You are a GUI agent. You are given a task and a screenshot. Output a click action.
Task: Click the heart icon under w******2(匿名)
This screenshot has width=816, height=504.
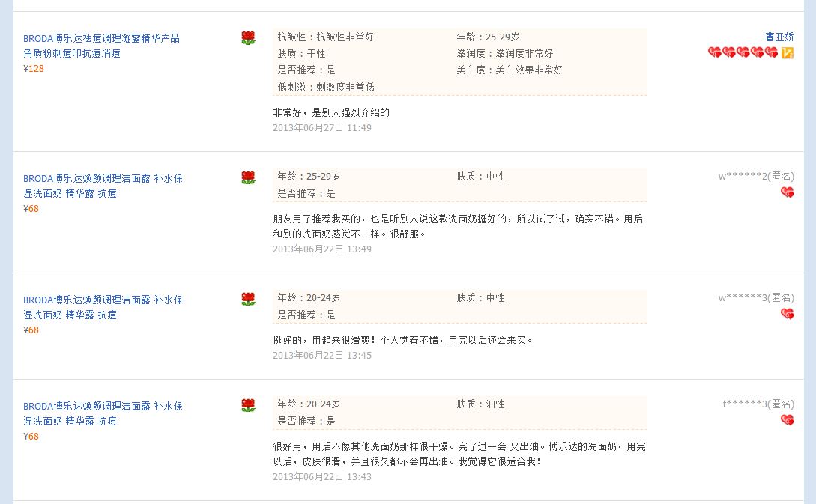click(x=788, y=192)
